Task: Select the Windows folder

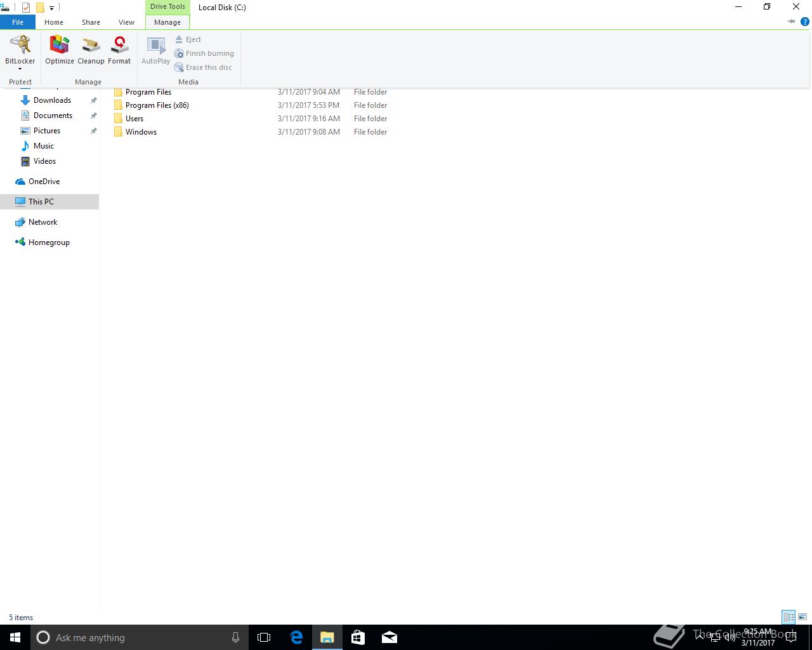Action: (141, 132)
